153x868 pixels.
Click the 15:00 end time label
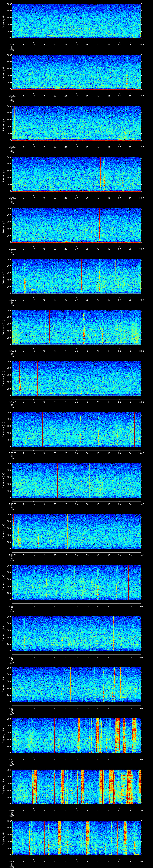tap(141, 708)
